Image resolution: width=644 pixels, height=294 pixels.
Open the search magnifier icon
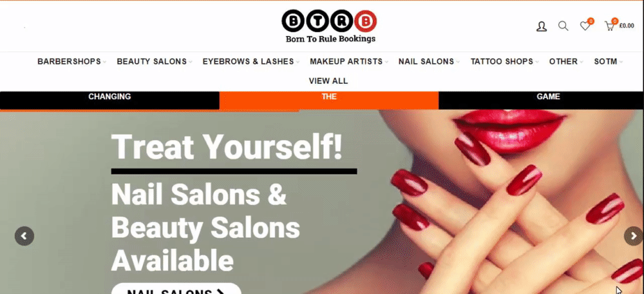[x=563, y=26]
